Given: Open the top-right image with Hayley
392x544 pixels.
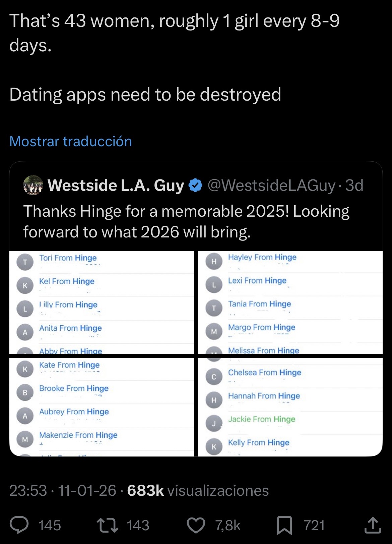Looking at the screenshot, I should click(290, 303).
